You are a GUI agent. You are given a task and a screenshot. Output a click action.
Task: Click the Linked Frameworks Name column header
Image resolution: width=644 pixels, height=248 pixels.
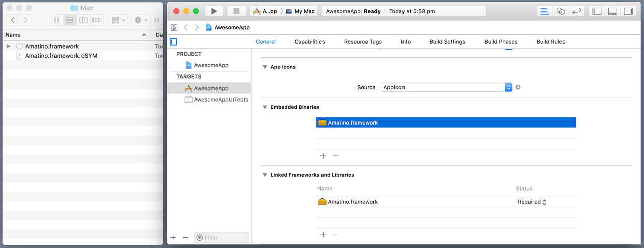[x=325, y=189]
